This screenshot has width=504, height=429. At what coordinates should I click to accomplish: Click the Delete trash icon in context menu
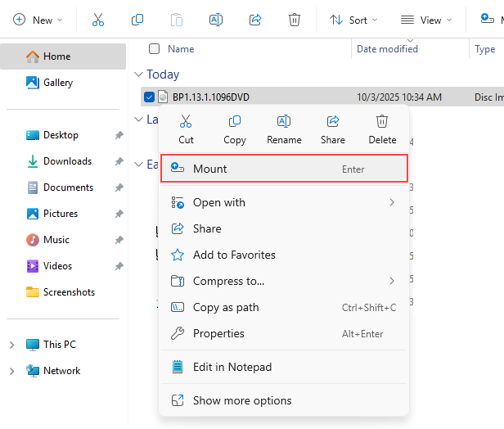382,122
